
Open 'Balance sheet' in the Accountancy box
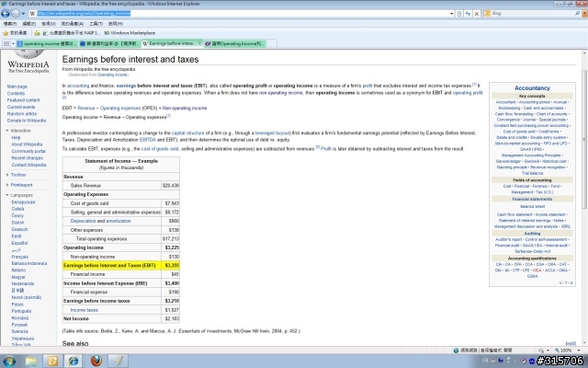(533, 206)
